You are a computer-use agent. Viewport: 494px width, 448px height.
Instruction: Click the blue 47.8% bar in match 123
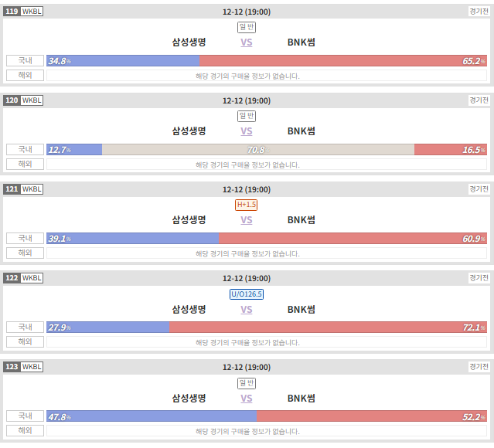[152, 416]
